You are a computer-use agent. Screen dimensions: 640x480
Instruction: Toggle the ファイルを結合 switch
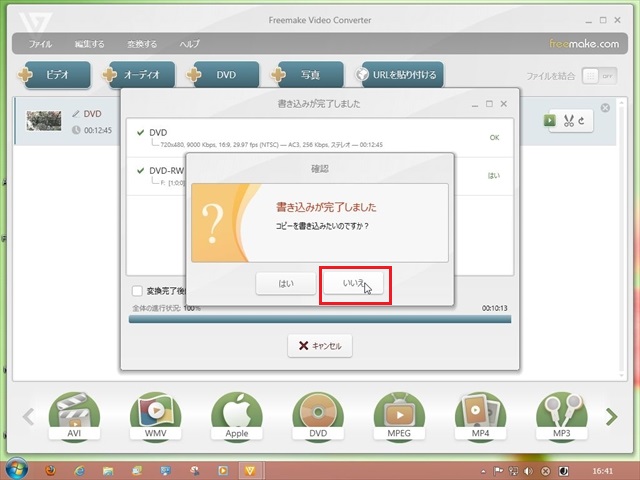597,76
